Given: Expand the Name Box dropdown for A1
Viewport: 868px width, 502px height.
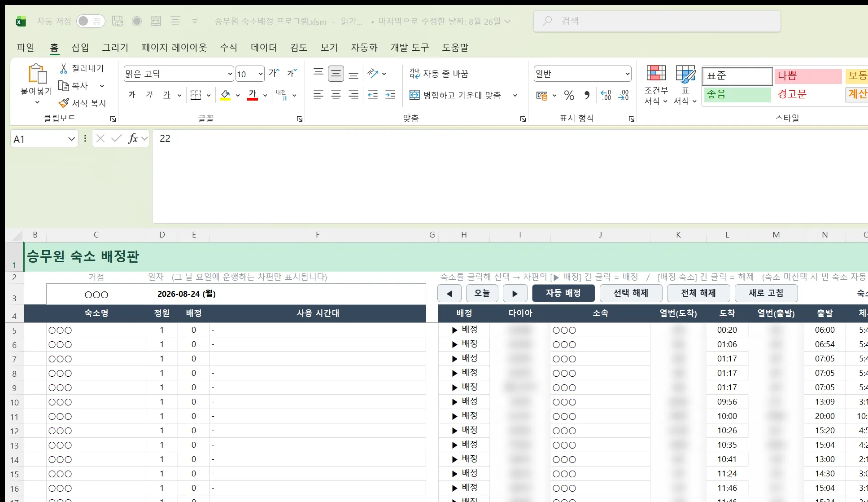Looking at the screenshot, I should click(71, 139).
